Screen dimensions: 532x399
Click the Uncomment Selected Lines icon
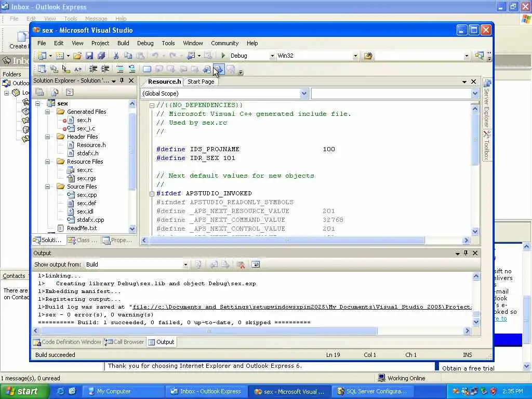132,69
